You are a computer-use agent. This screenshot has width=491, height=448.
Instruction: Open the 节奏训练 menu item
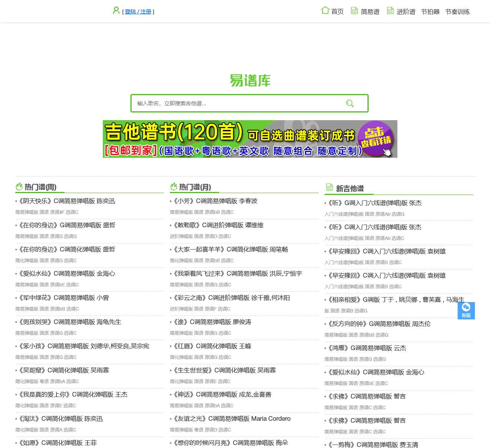tap(458, 12)
